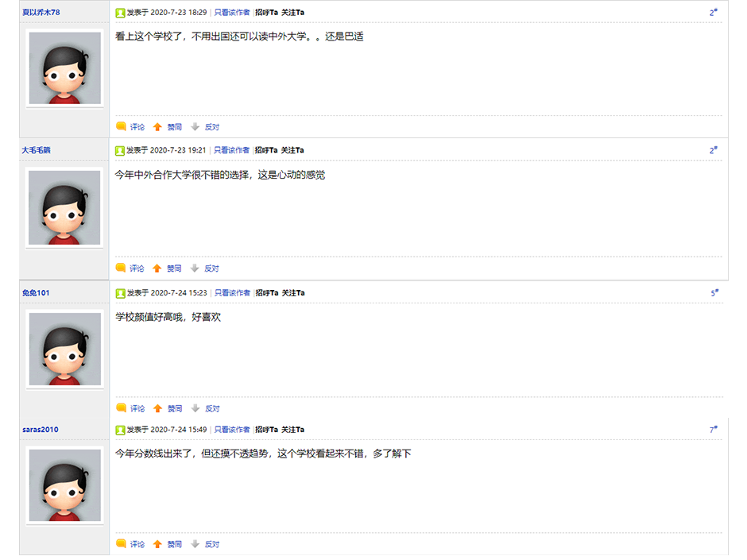Click post text starting 看上这个学校了
The width and height of the screenshot is (747, 560).
click(239, 37)
